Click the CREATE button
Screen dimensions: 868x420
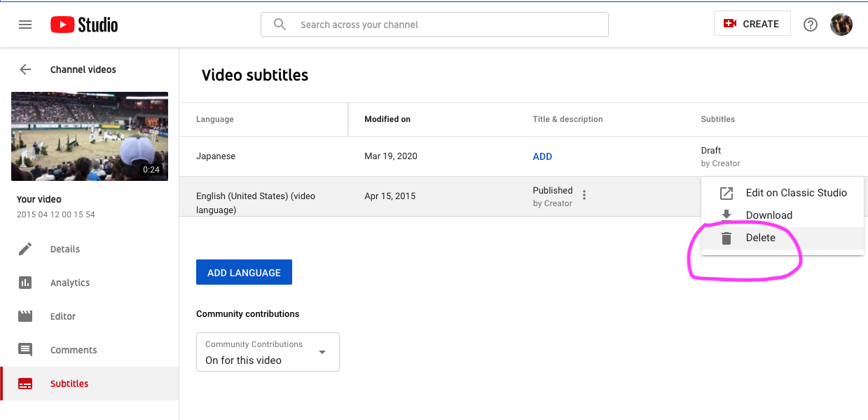(x=752, y=24)
